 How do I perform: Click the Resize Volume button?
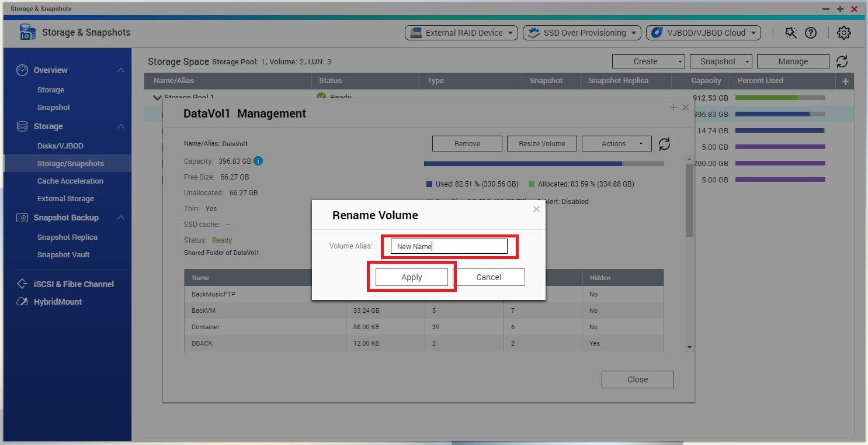click(541, 144)
